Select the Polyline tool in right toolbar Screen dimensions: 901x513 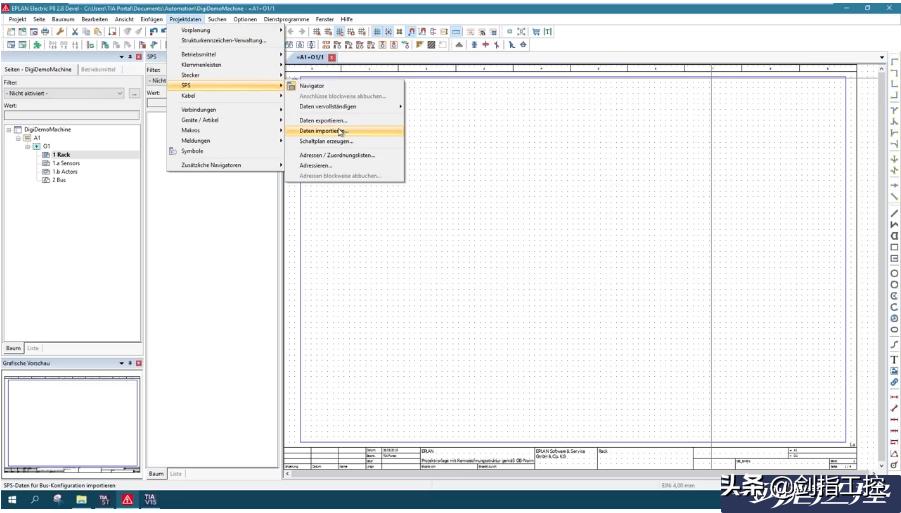click(894, 225)
